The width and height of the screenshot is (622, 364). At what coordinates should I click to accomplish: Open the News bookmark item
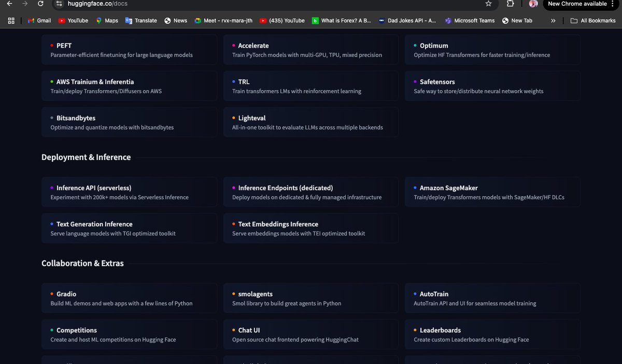(176, 21)
